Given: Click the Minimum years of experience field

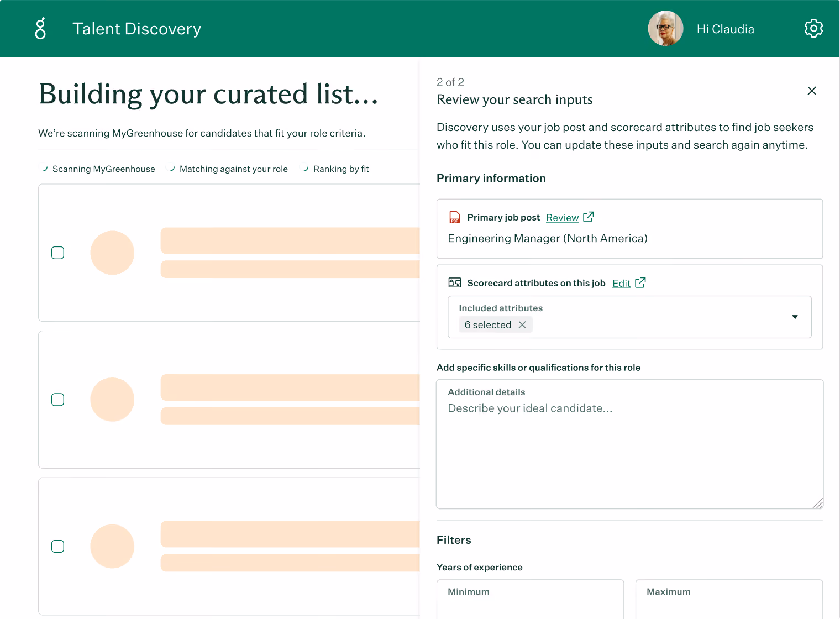Looking at the screenshot, I should pos(530,599).
